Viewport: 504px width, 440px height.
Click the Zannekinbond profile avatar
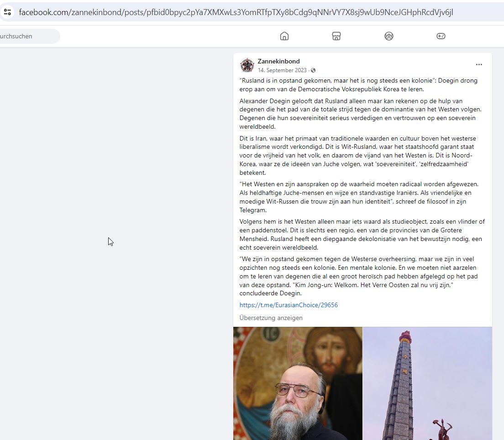(247, 65)
